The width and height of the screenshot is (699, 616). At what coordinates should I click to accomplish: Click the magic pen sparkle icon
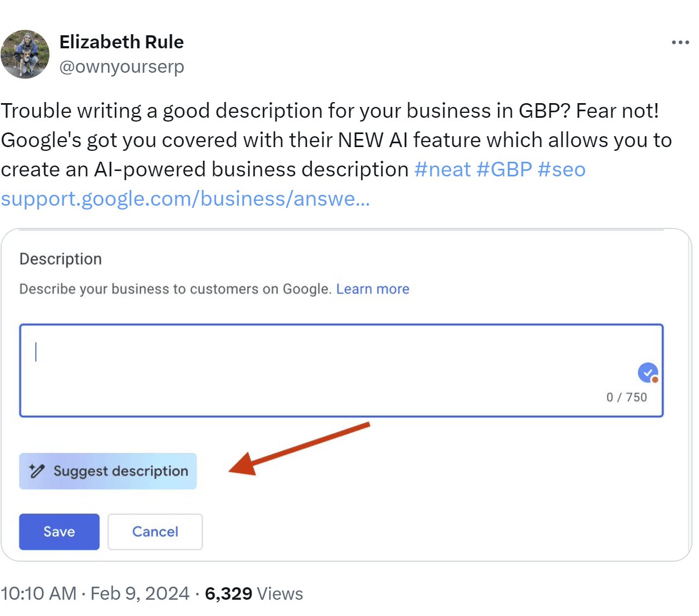click(36, 471)
